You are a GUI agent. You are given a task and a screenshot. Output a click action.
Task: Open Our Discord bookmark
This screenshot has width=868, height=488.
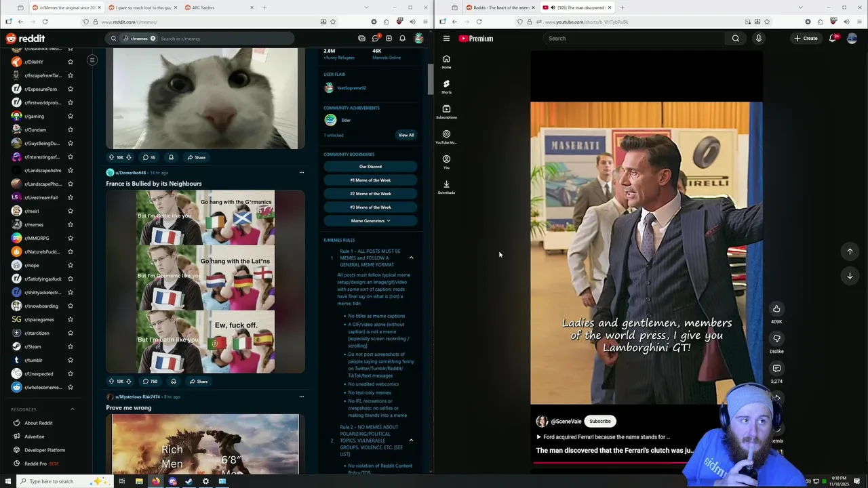(x=370, y=167)
